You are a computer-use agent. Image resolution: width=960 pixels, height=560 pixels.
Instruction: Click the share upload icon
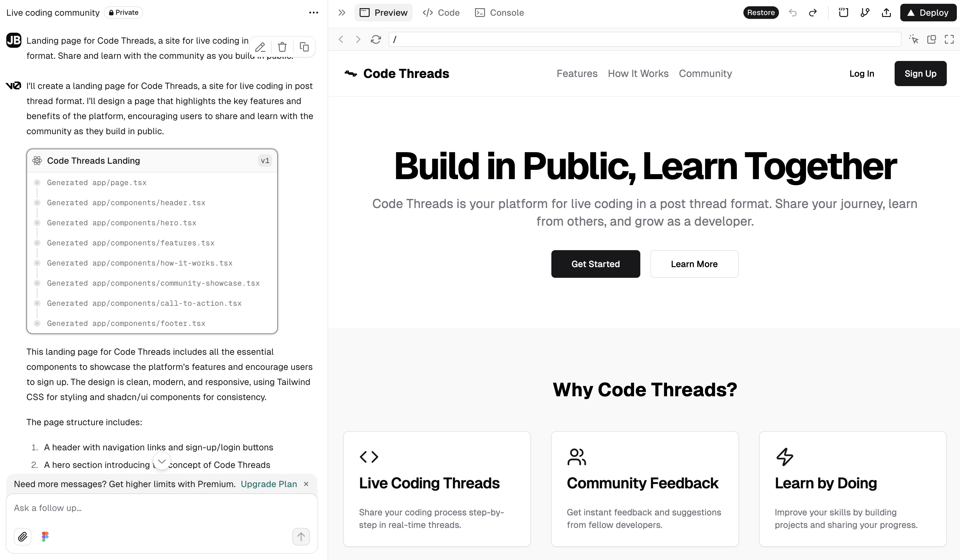[x=886, y=13]
